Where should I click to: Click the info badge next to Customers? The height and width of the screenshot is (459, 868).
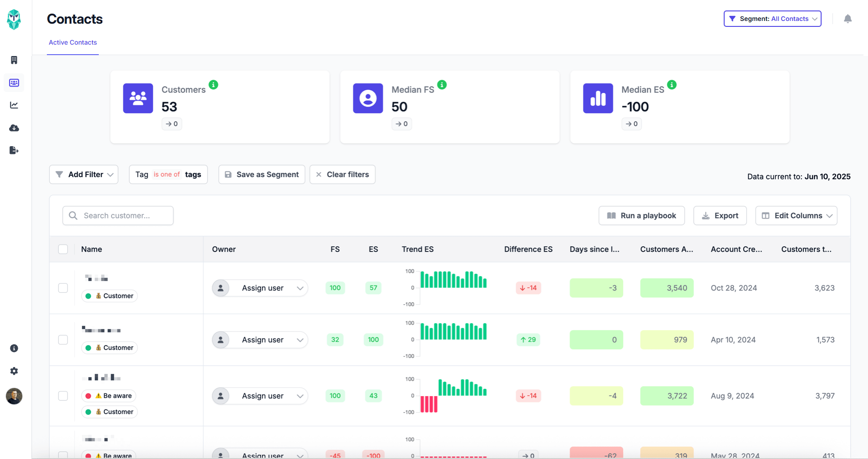(x=213, y=85)
